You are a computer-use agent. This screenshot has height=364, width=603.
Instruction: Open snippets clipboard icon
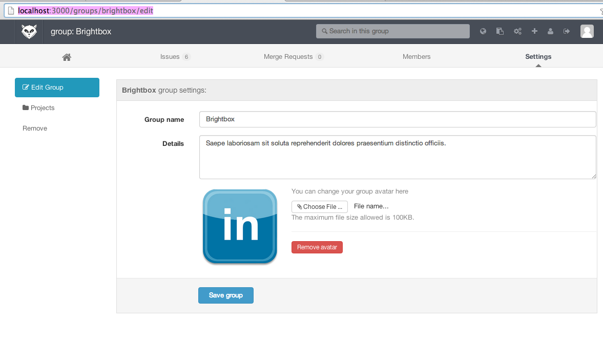(500, 31)
